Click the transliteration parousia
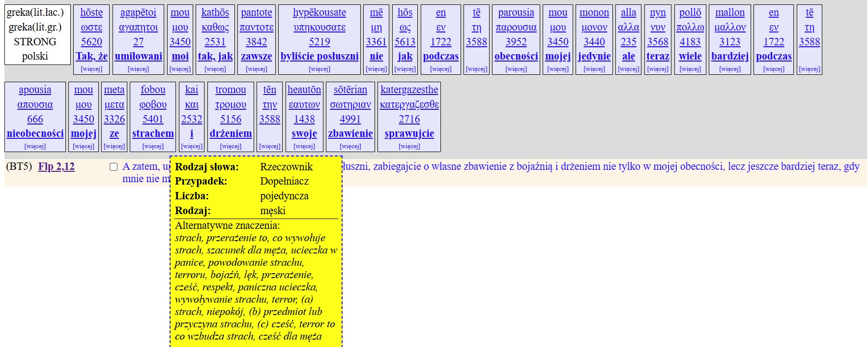The image size is (868, 347). coord(516,12)
